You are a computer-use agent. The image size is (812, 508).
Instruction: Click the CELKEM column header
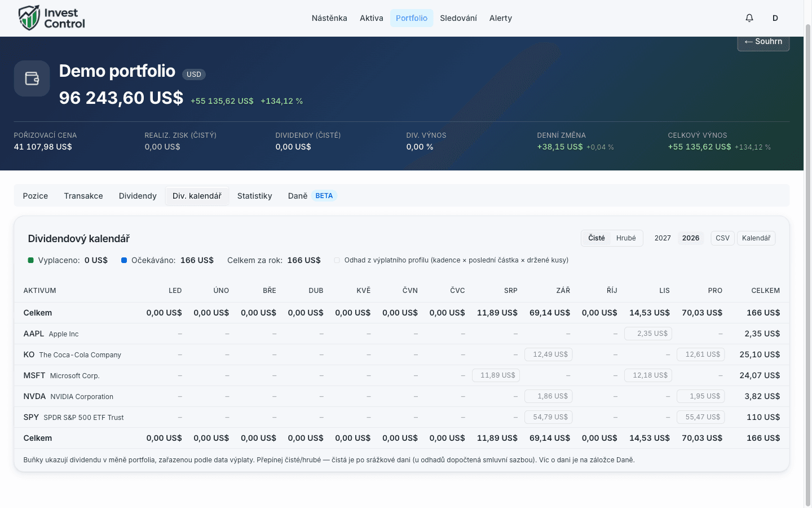tap(765, 291)
